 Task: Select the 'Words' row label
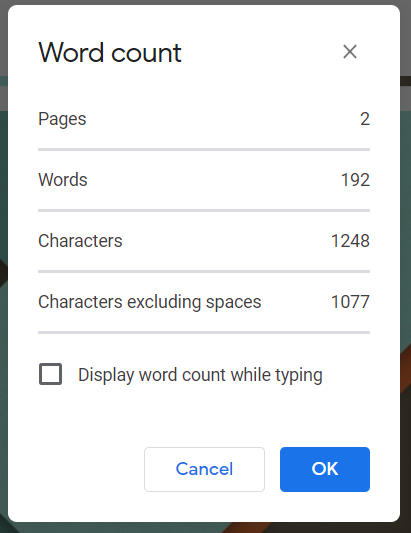point(63,179)
